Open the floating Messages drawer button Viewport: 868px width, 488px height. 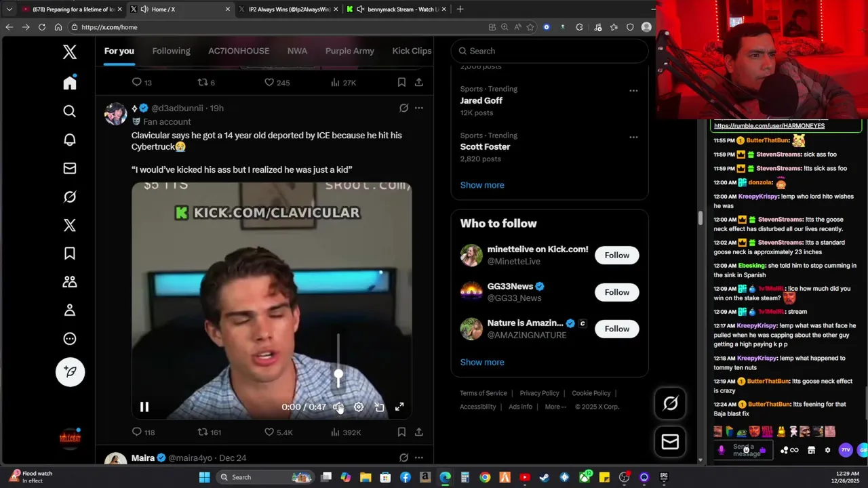670,442
